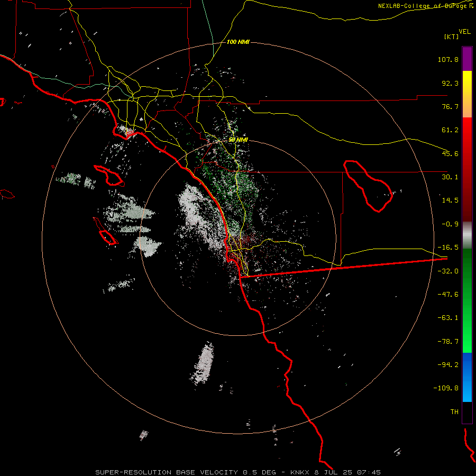Click the -109.8 velocity scale value

pos(446,388)
